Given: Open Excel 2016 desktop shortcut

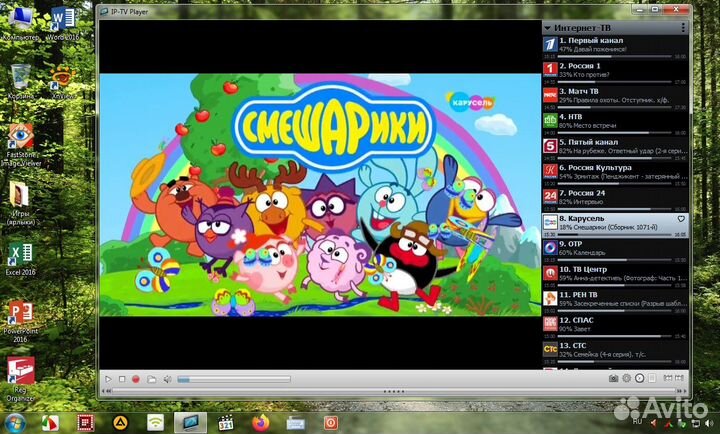Looking at the screenshot, I should (x=21, y=259).
